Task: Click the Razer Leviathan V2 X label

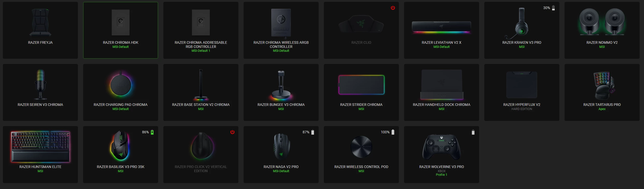Action: (442, 42)
